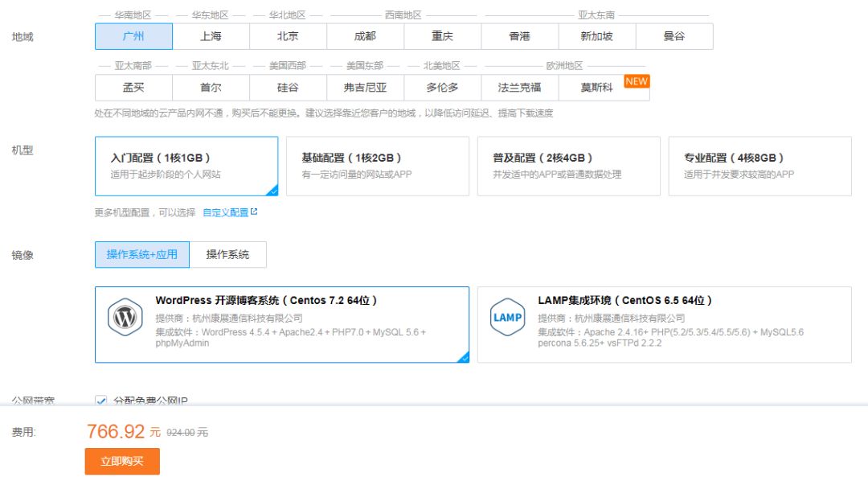Open the 自定义配置 link

(x=225, y=212)
